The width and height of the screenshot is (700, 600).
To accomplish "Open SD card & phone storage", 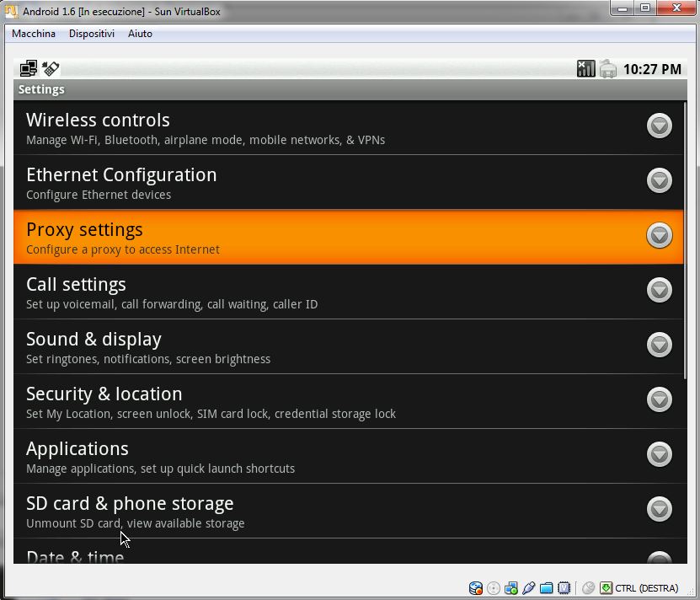I will click(x=348, y=511).
